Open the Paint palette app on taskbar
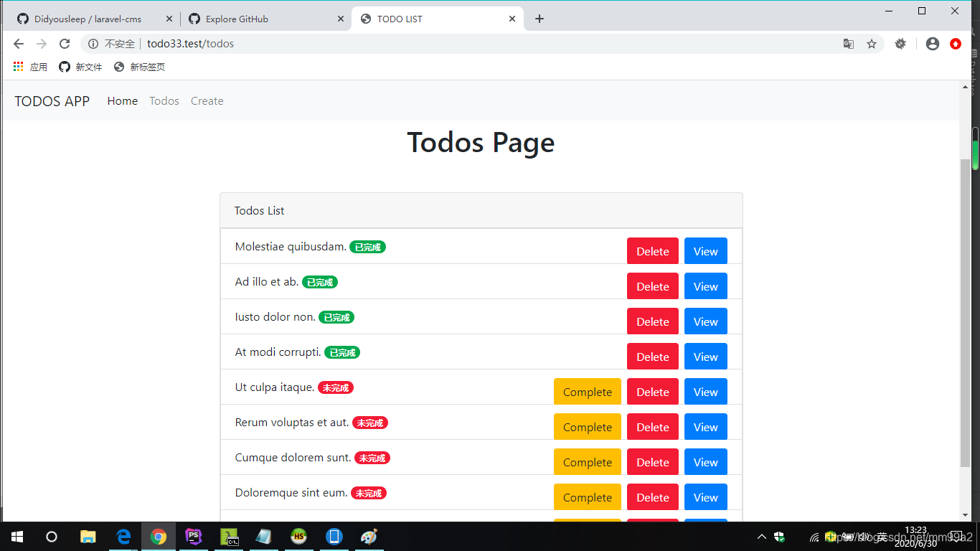This screenshot has width=980, height=551. tap(369, 537)
